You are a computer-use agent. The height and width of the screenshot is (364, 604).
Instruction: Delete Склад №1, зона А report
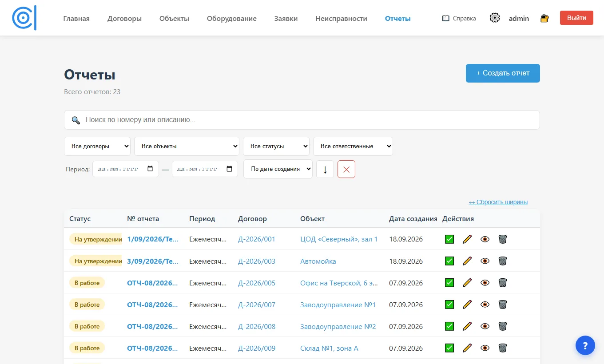point(502,348)
